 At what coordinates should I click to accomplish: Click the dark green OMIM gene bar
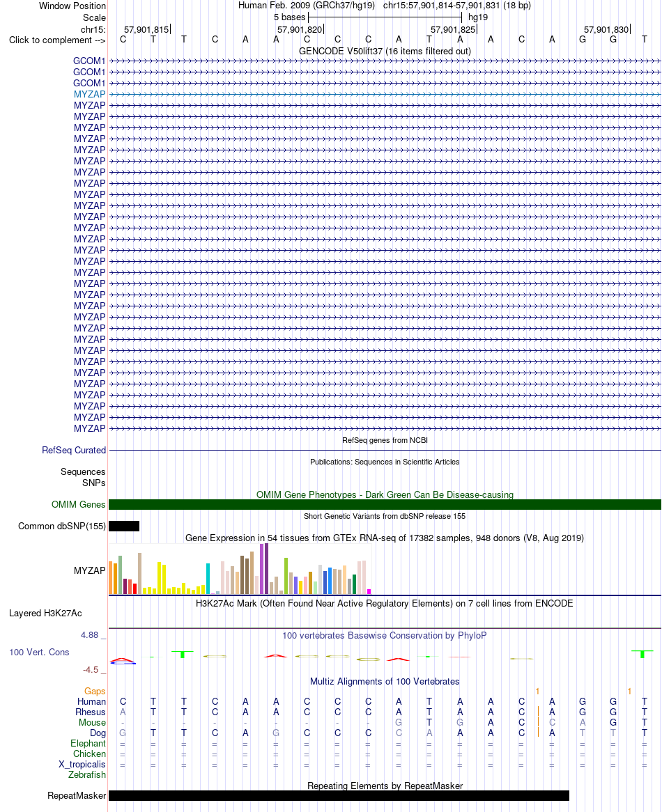click(x=385, y=504)
